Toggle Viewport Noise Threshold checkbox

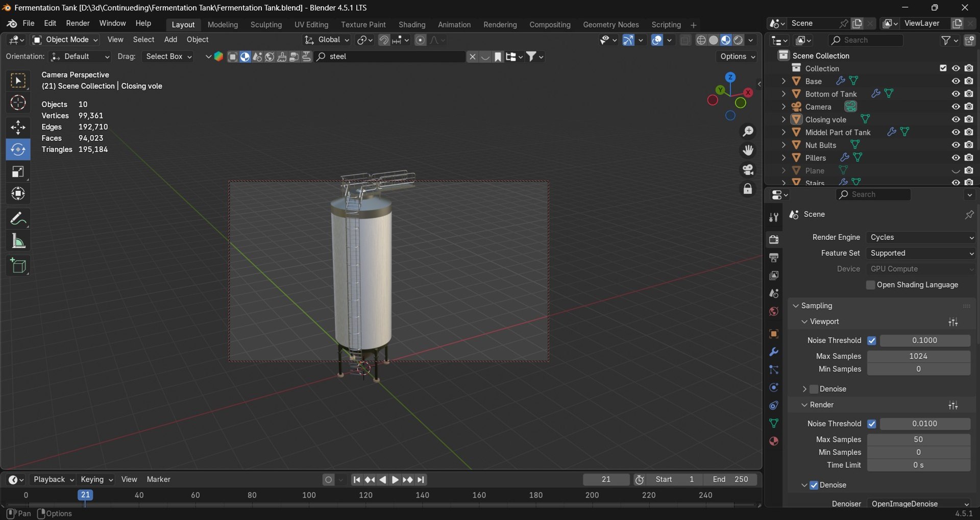872,340
